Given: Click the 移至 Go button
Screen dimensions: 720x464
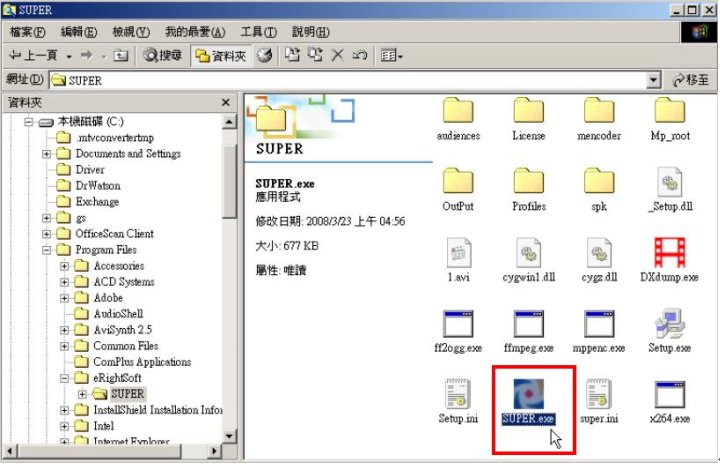Looking at the screenshot, I should point(691,80).
